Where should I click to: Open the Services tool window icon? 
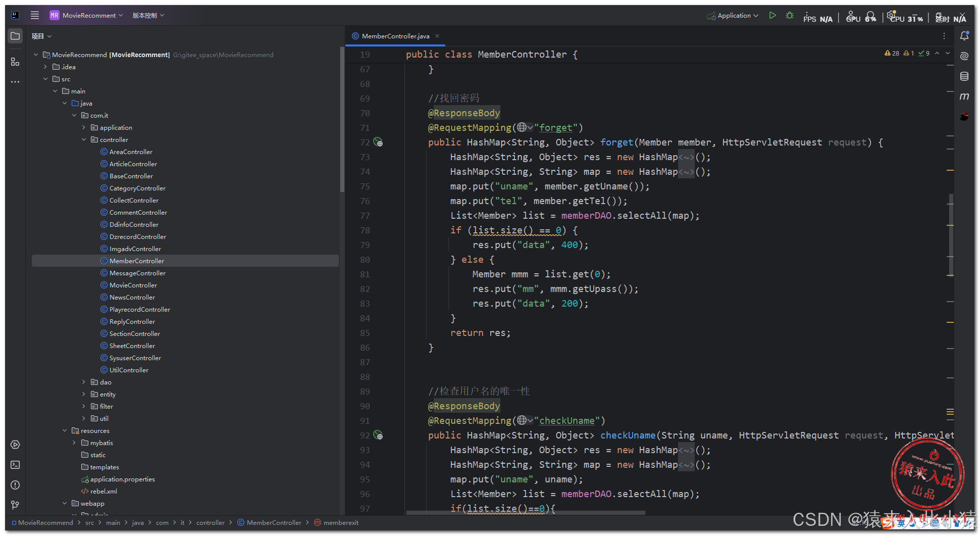point(15,445)
